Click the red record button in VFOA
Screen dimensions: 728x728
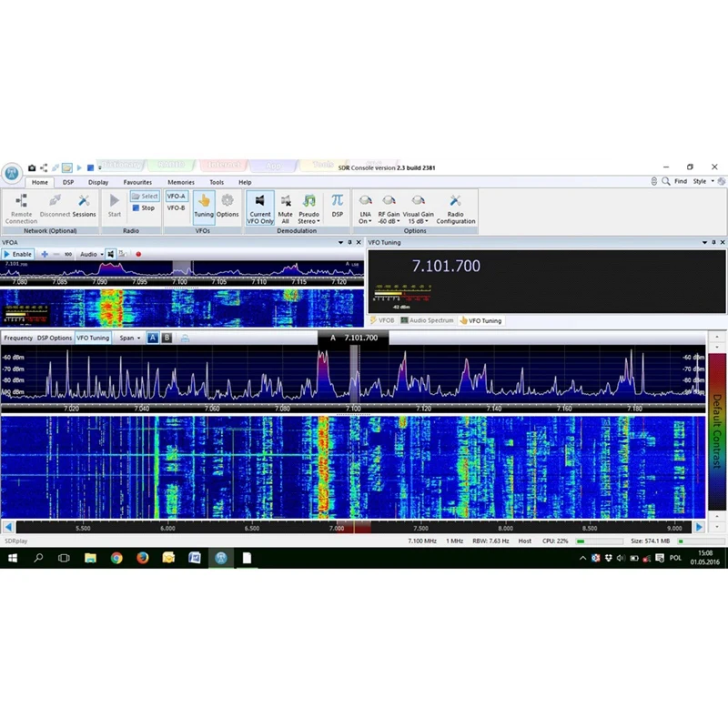(138, 255)
